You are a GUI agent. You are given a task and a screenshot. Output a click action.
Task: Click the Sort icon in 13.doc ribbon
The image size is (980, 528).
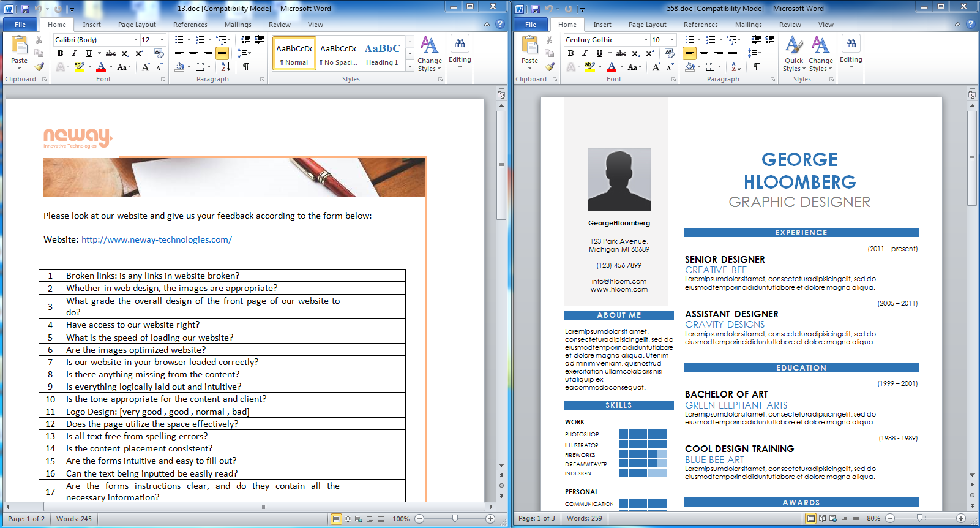point(225,67)
